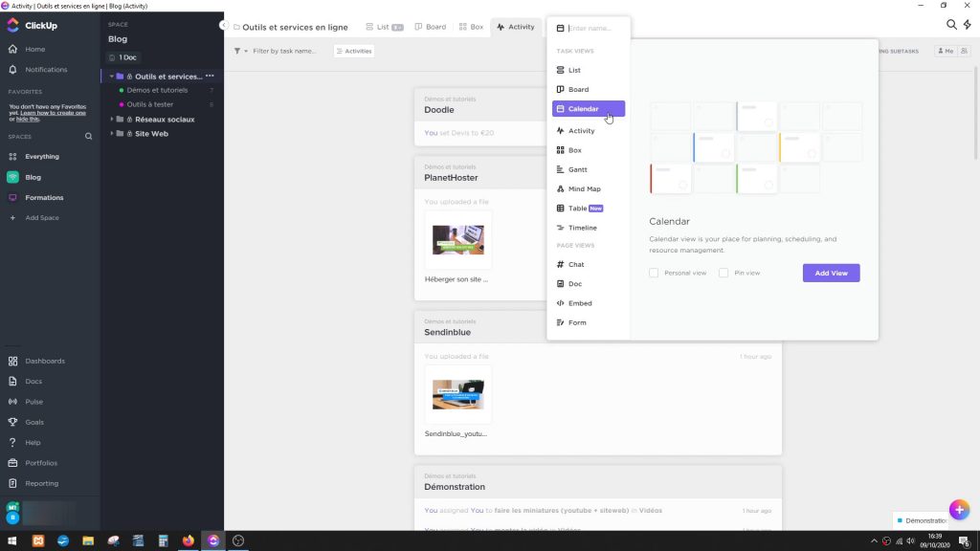The image size is (980, 551).
Task: Expand the Réseaux sociaux folder
Action: 112,119
